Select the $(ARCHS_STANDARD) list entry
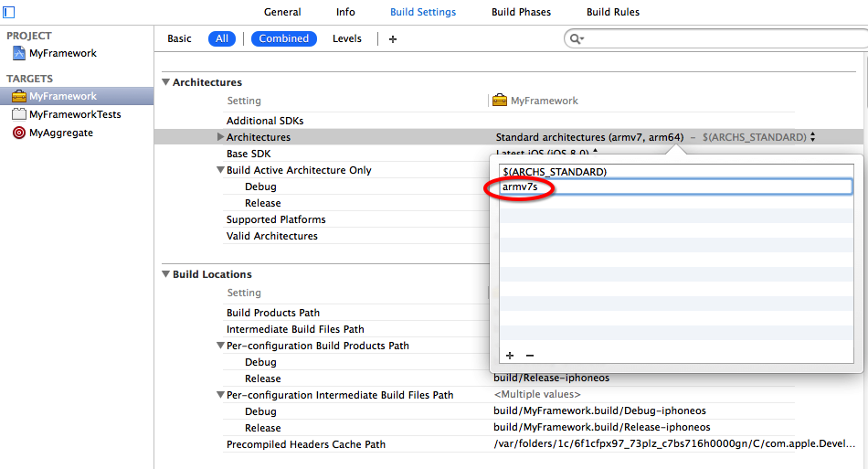 [x=555, y=172]
